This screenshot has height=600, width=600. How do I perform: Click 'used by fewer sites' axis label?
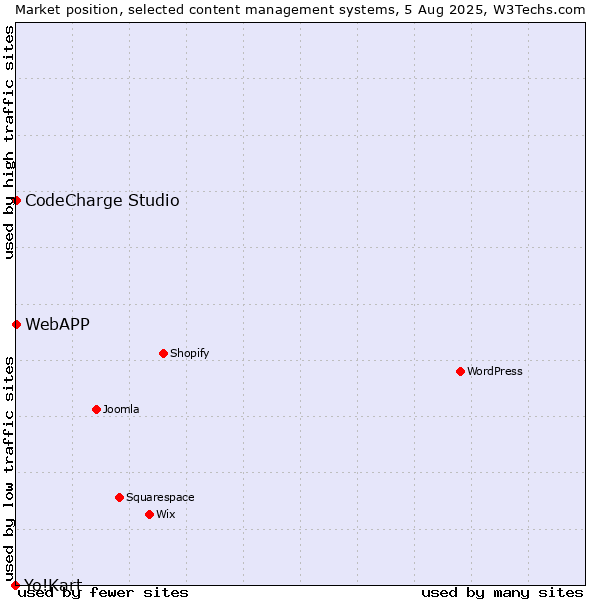103,593
